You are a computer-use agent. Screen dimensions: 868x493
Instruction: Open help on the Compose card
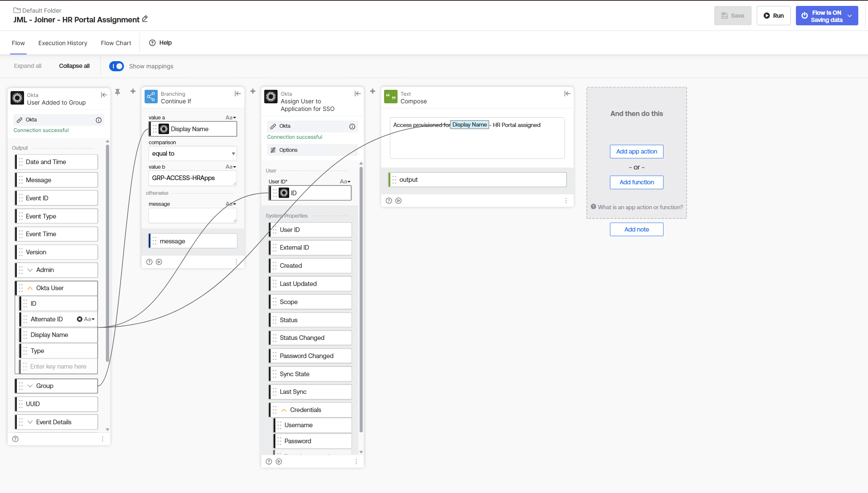coord(389,201)
